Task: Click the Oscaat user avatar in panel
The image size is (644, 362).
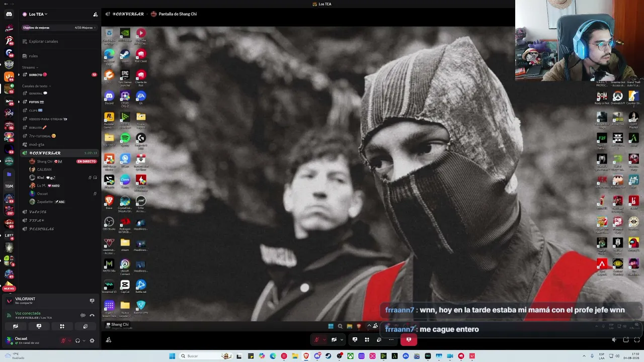Action: (9, 340)
